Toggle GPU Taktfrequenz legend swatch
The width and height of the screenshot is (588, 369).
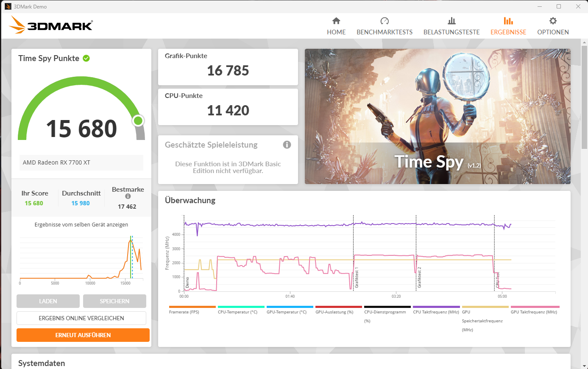coord(535,307)
